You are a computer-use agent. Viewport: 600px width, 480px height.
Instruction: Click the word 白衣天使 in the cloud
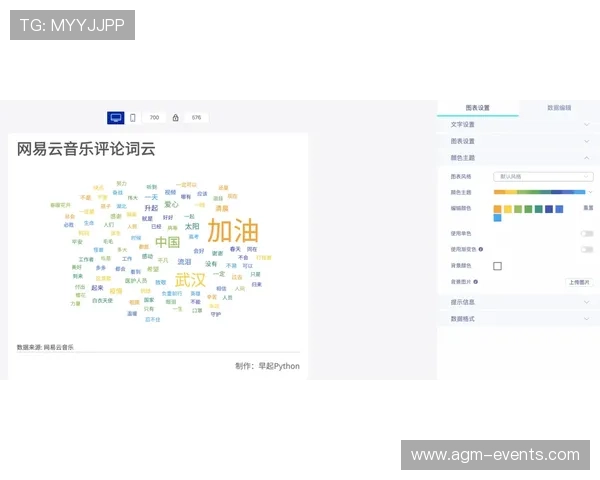pos(103,300)
